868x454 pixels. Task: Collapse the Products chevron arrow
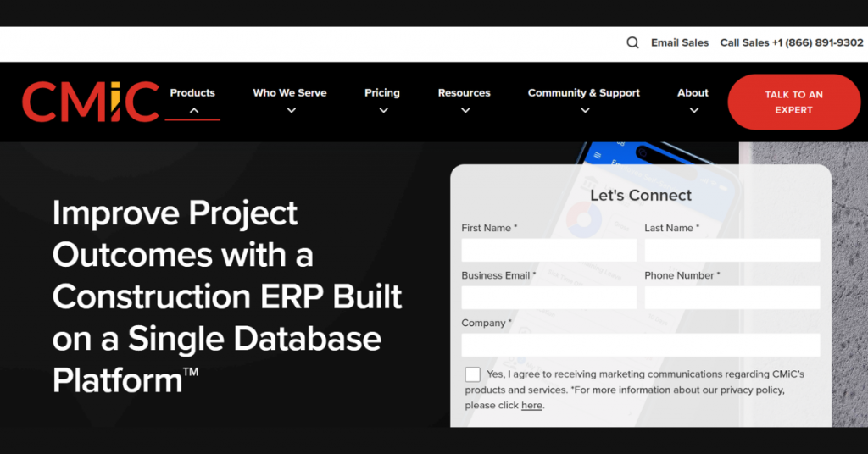(x=194, y=111)
